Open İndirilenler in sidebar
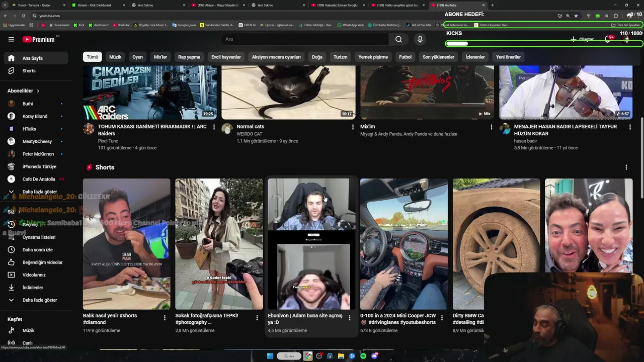Screen dimensions: 644x362 click(36, 288)
